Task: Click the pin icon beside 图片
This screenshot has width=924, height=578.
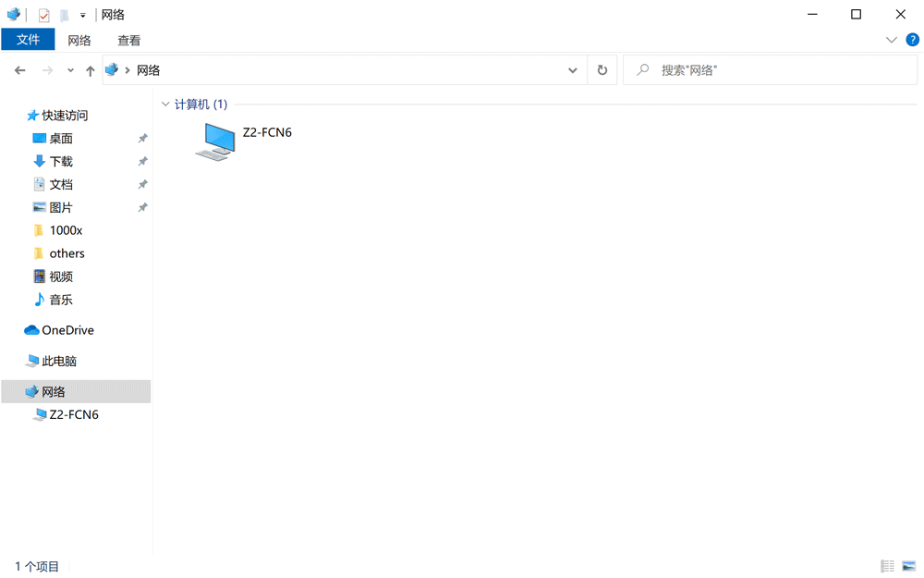Action: pos(142,207)
